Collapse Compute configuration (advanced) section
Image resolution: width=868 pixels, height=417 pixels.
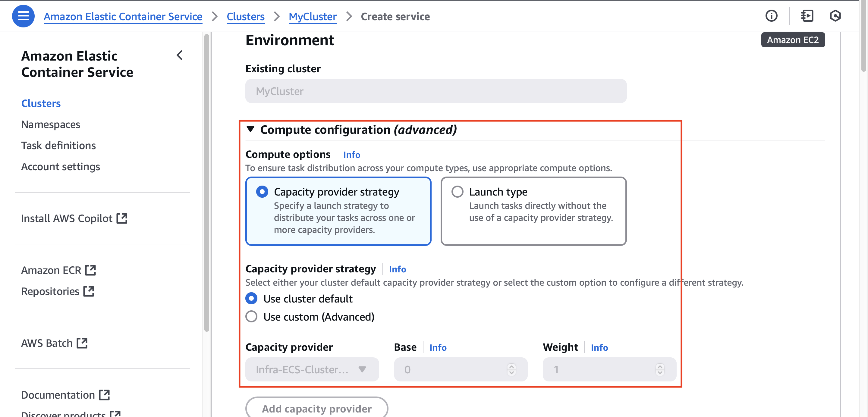tap(250, 129)
